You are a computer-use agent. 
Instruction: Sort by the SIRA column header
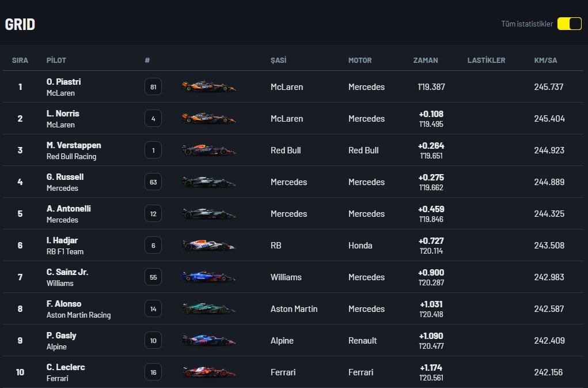(x=20, y=61)
